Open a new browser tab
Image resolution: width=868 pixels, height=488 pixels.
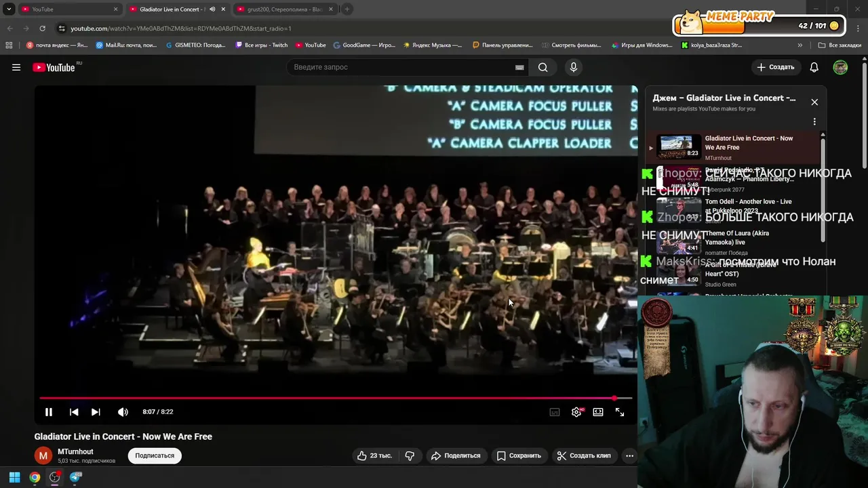click(347, 9)
